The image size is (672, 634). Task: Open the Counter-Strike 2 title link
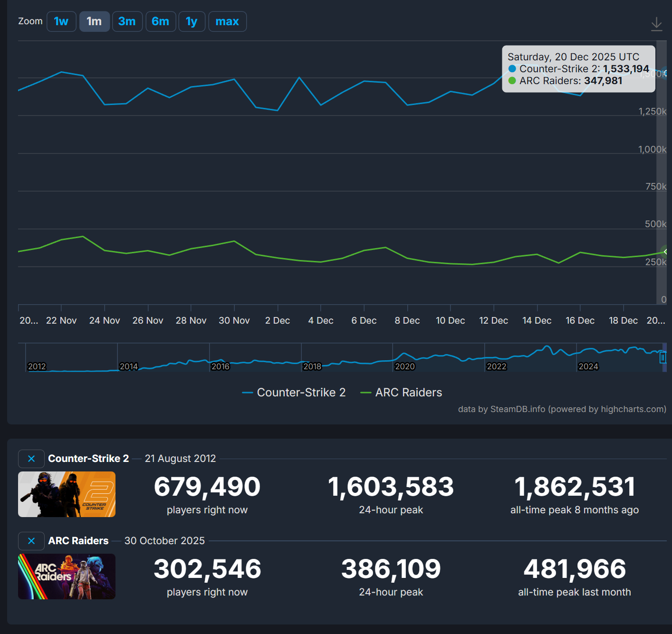pyautogui.click(x=88, y=459)
